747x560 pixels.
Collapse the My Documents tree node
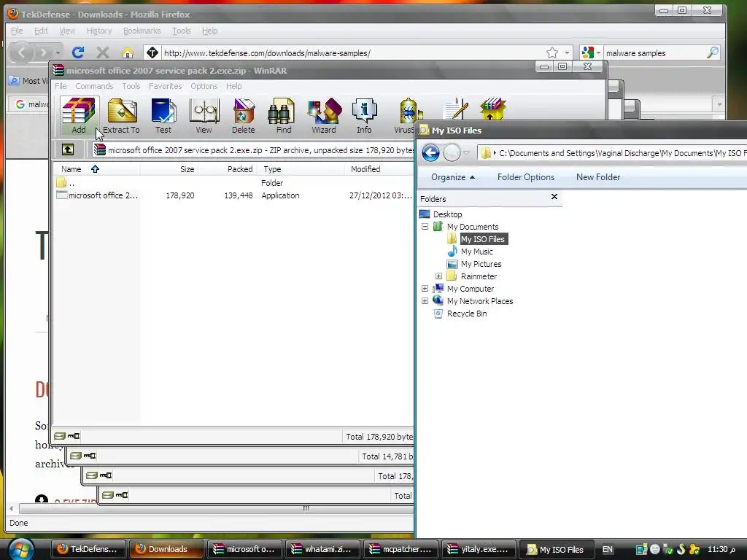pos(425,227)
